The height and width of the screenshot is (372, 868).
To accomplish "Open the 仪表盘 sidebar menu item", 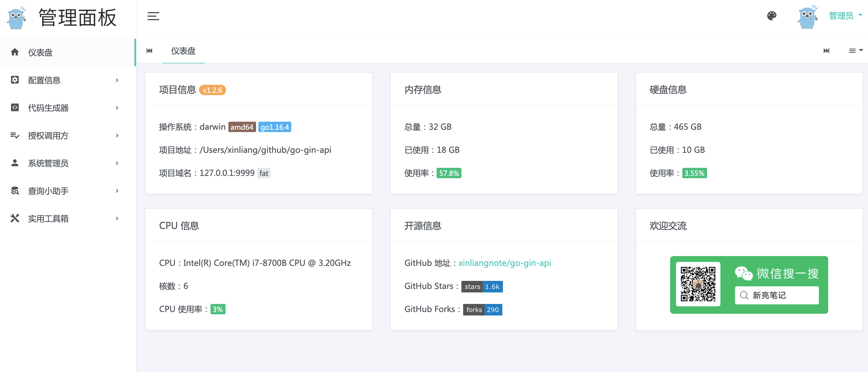I will click(x=67, y=52).
